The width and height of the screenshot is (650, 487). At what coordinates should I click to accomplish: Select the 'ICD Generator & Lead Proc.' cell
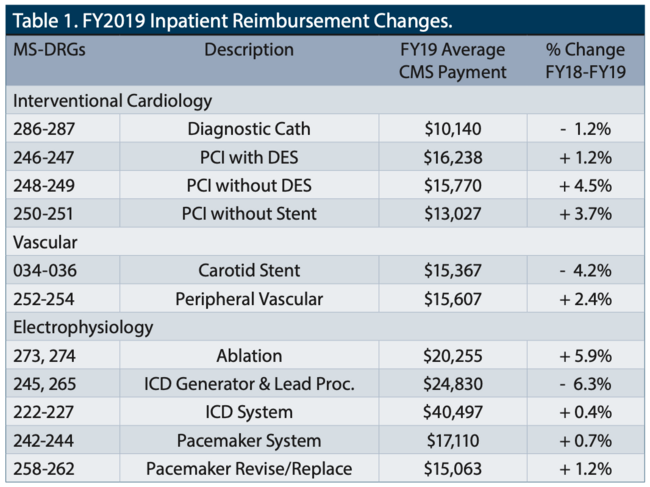[249, 384]
